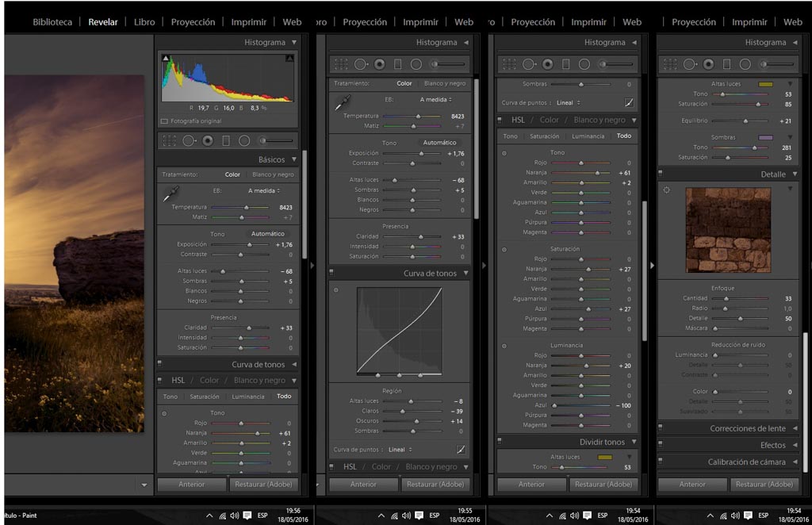
Task: Collapse the Básicos panel
Action: 293,159
